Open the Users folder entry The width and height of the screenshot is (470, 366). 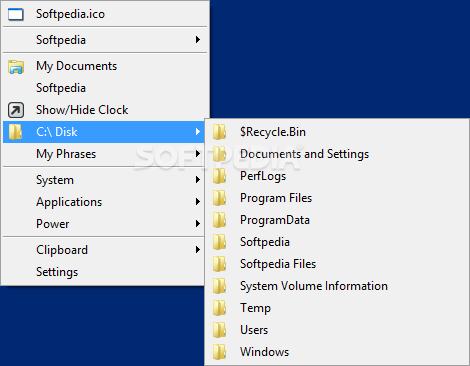pyautogui.click(x=337, y=330)
